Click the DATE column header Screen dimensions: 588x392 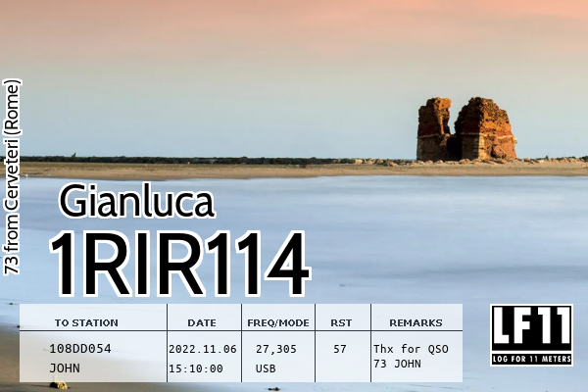point(202,322)
